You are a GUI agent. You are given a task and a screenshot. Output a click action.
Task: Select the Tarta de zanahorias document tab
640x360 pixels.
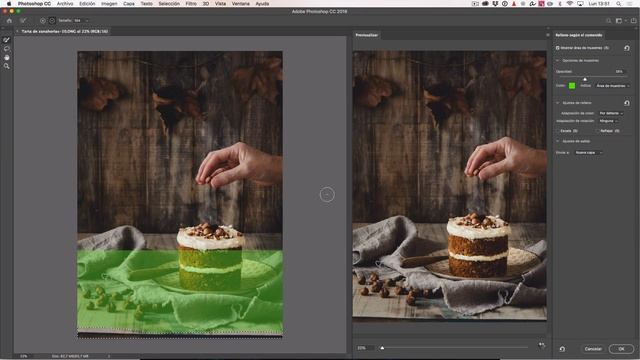click(64, 31)
